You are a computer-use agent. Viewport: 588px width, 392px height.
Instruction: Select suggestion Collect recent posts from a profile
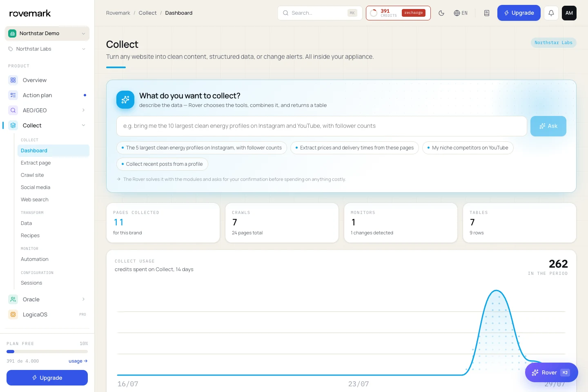[x=162, y=164]
